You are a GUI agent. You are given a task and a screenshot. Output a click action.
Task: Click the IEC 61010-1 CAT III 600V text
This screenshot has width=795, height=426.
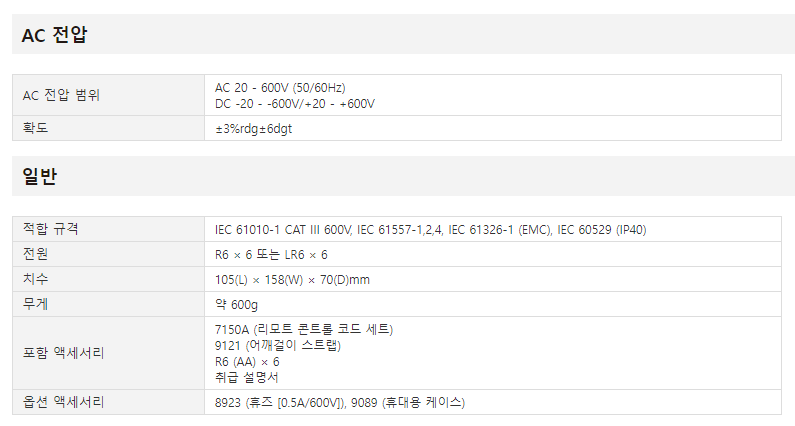point(282,230)
